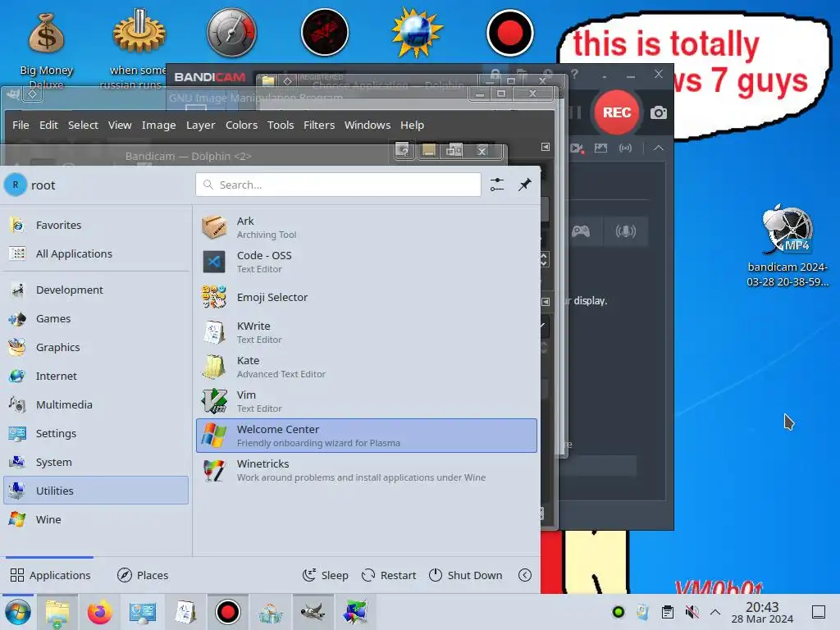840x630 pixels.
Task: Open Bandicam image tab icon
Action: click(600, 148)
